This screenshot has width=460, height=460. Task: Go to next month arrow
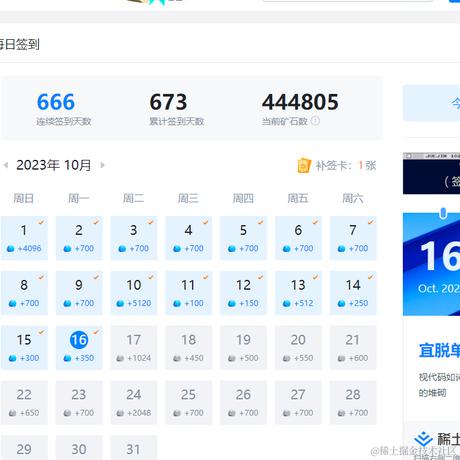pos(103,165)
